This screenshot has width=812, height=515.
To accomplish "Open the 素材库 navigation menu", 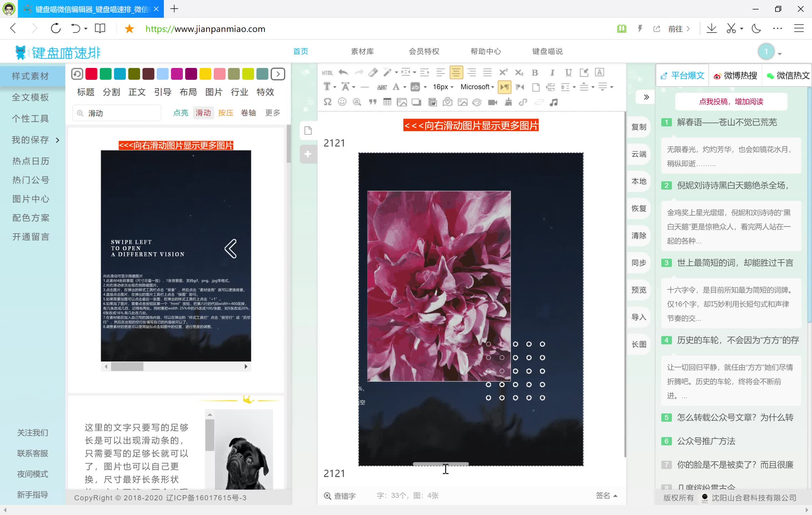I will click(x=362, y=51).
